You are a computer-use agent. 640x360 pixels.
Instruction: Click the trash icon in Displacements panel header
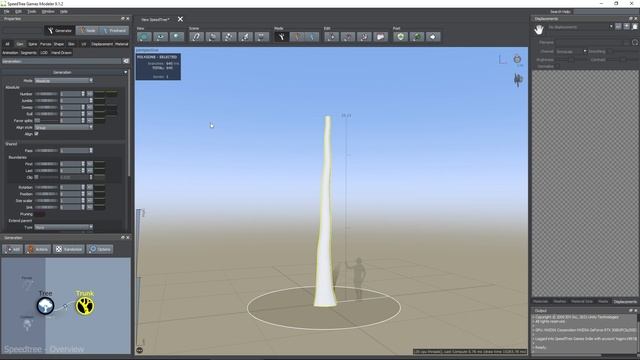635,27
